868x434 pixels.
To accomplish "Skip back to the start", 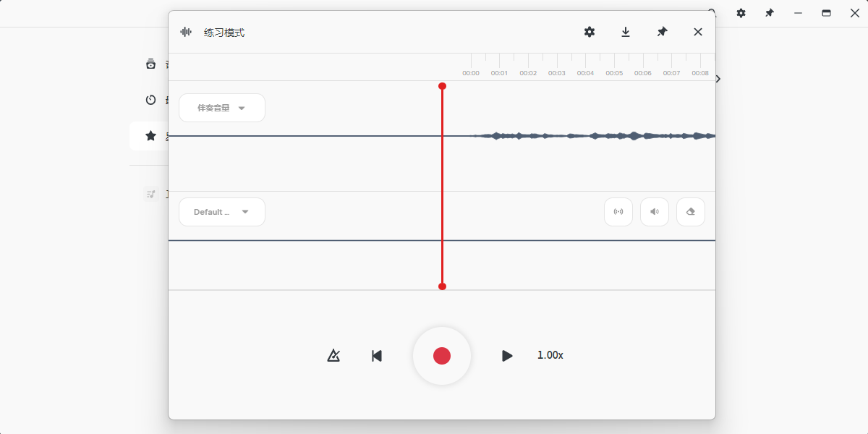I will (377, 355).
